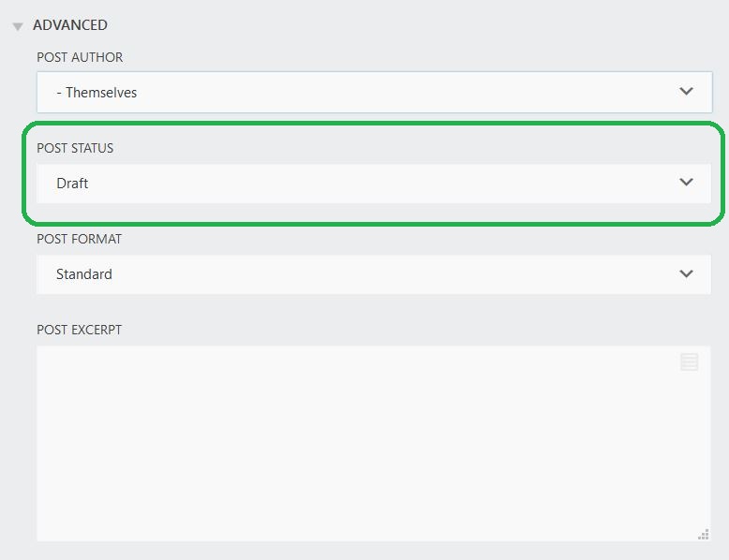Click the POST AUTHOR field label
The image size is (729, 560).
(x=80, y=57)
